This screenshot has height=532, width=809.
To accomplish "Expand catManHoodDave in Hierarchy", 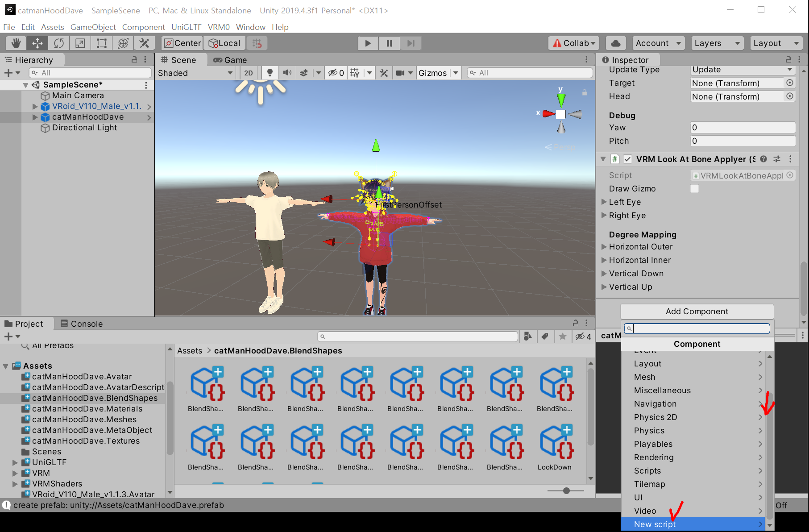I will coord(35,117).
